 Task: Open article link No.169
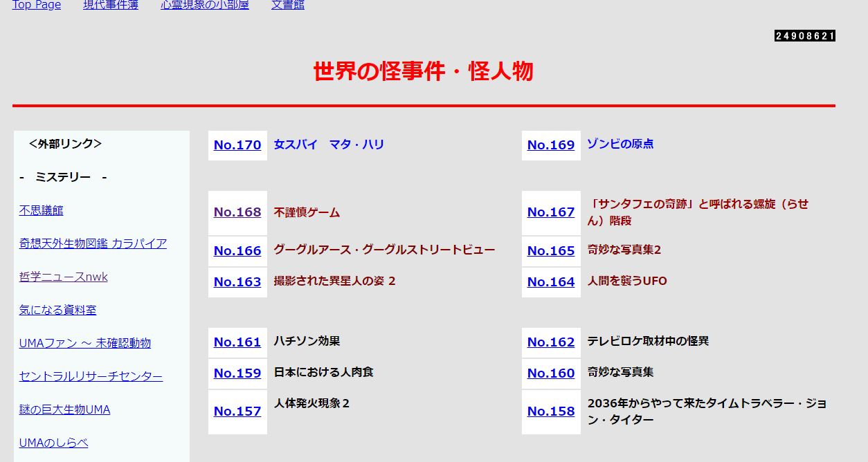[551, 145]
